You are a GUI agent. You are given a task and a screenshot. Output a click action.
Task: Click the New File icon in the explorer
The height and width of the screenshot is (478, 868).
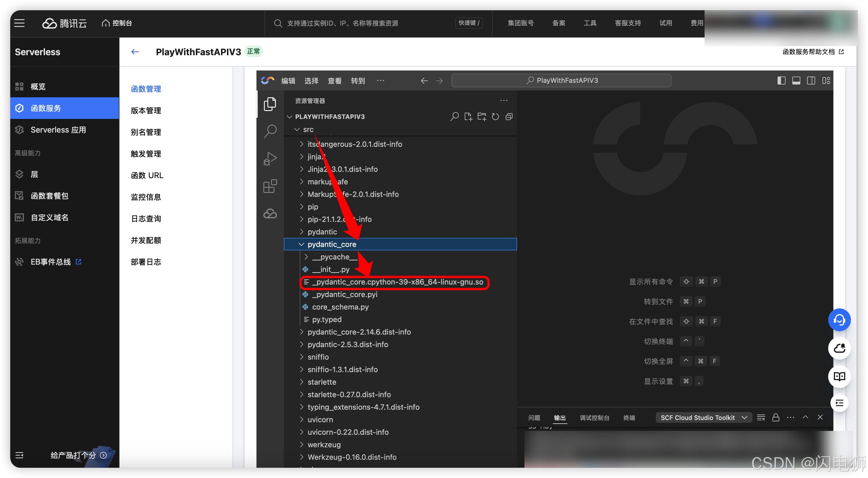pos(468,117)
